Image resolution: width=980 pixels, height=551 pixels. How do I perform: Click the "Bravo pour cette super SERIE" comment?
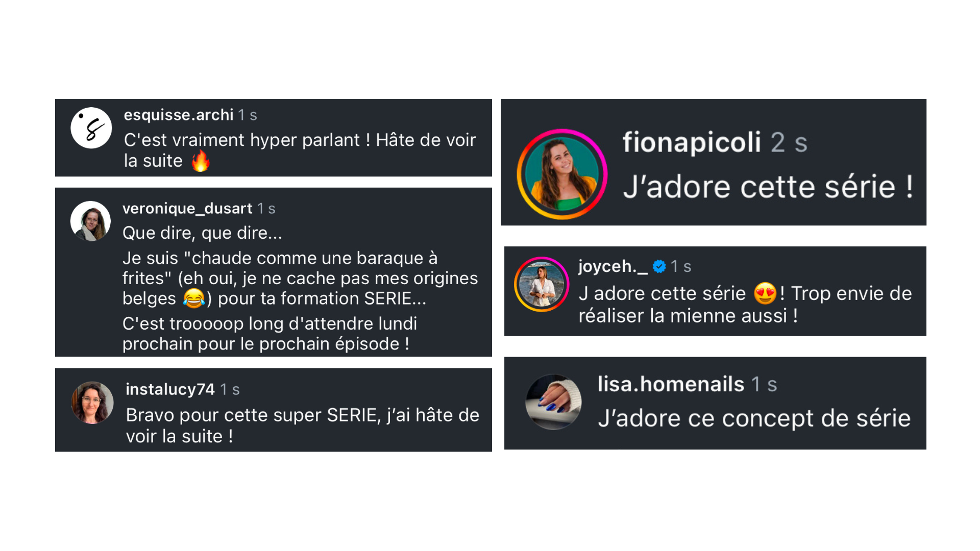point(302,425)
